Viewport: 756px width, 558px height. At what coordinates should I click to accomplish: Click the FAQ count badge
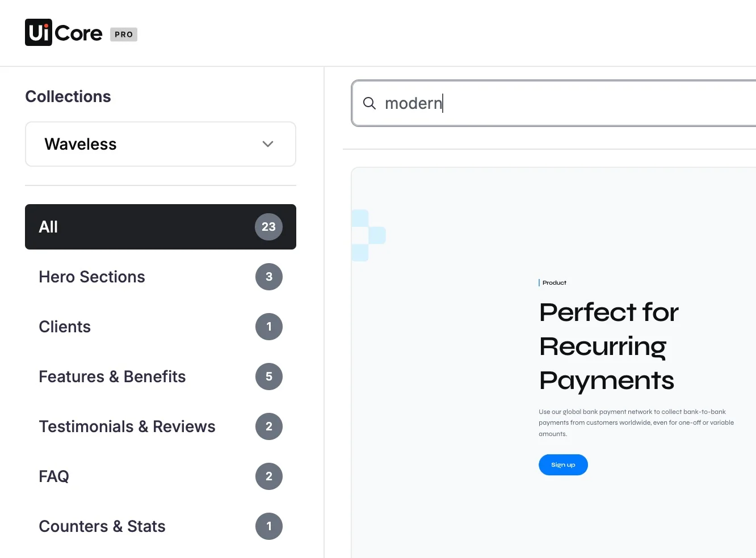point(268,476)
